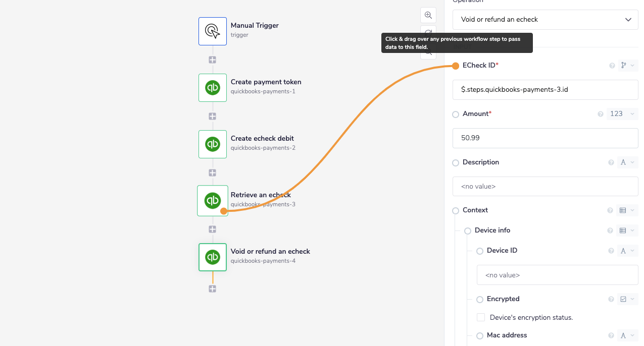Viewport: 644px width, 346px height.
Task: Zoom in on the workflow canvas
Action: pos(428,15)
